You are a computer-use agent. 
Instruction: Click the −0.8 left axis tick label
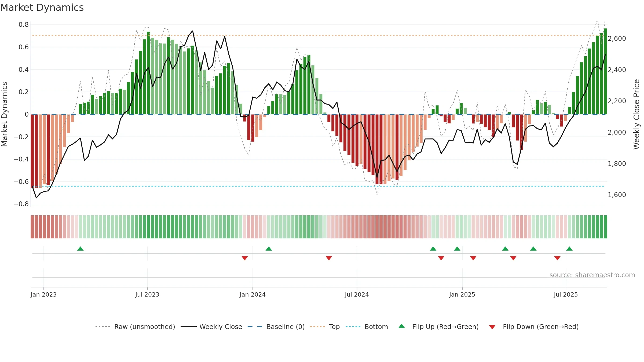21,204
